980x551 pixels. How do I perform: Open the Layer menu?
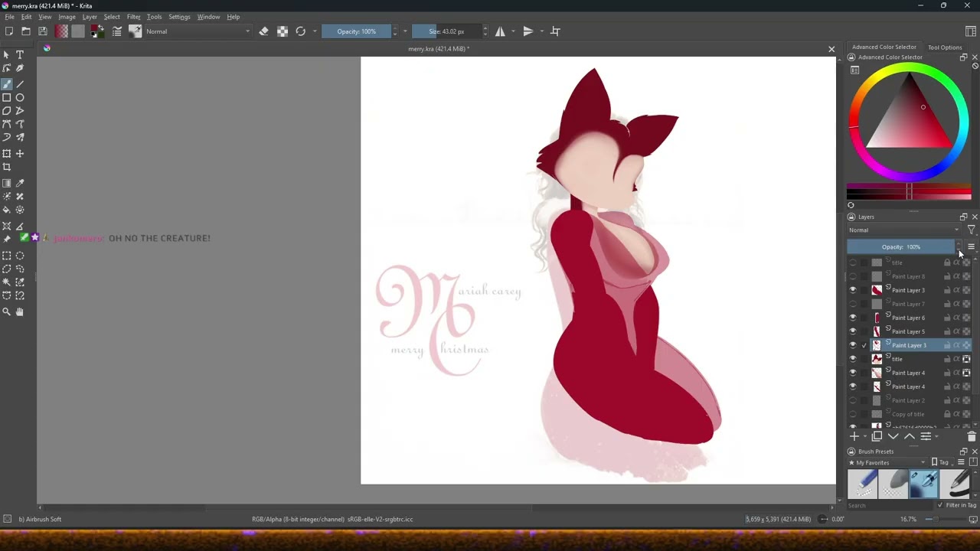90,17
